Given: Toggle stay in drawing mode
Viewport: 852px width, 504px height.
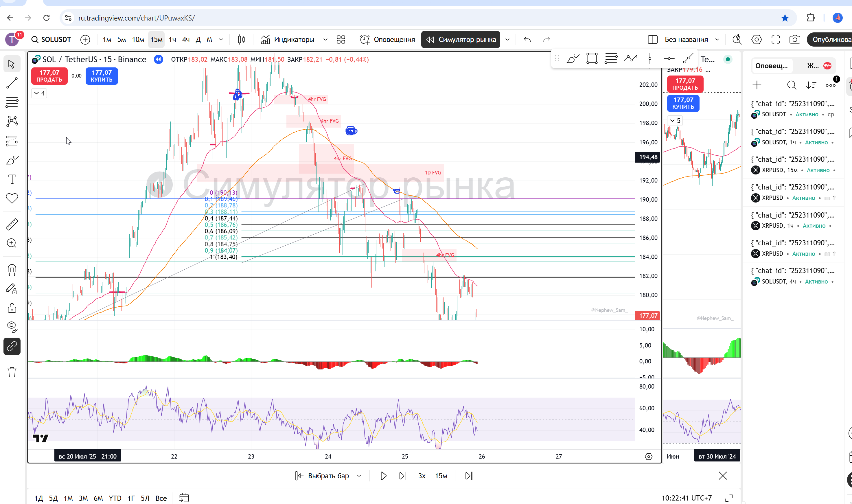Looking at the screenshot, I should 12,289.
